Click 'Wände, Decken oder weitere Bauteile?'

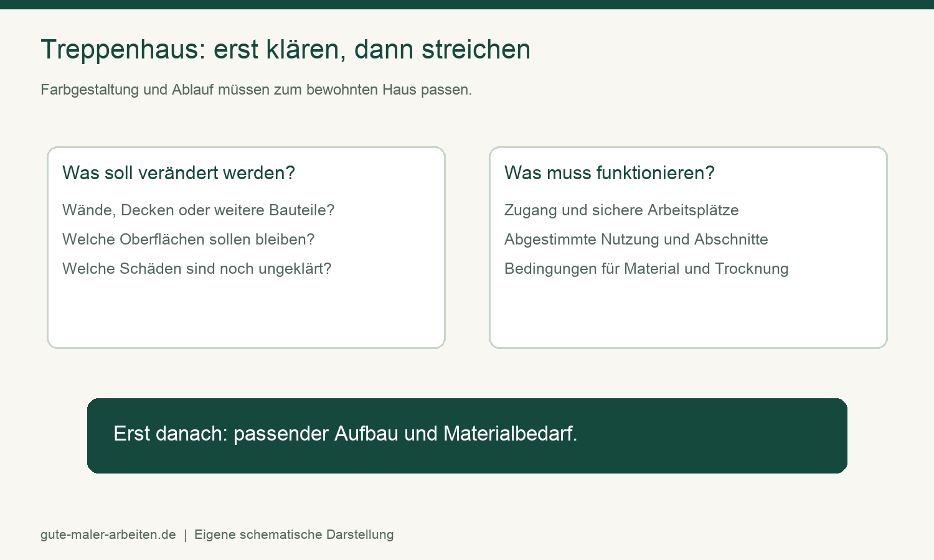198,210
